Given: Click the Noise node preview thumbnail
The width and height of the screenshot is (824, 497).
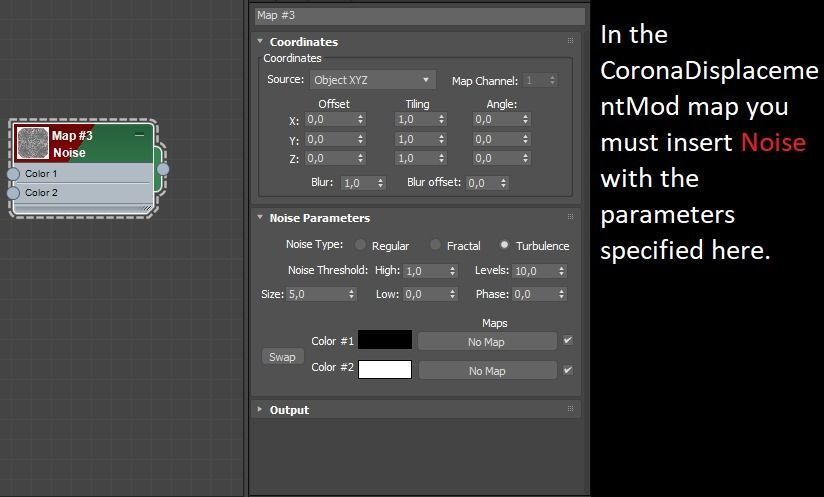Looking at the screenshot, I should [33, 143].
